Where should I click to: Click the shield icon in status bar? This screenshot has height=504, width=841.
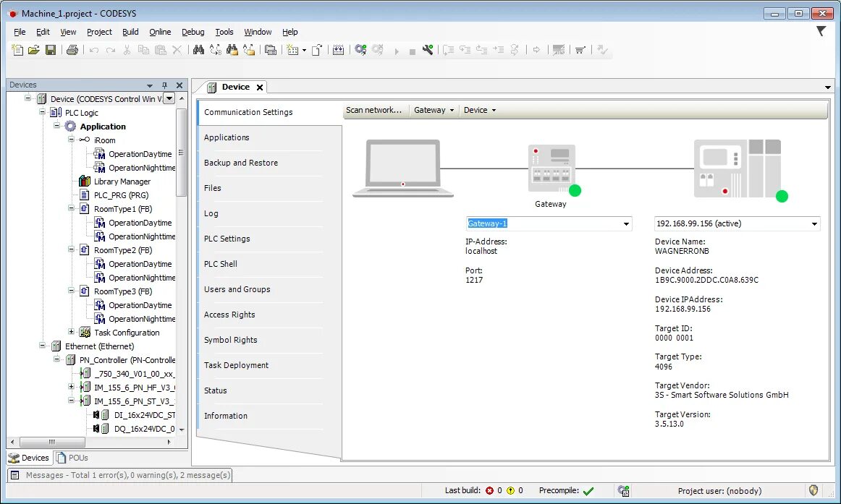813,490
